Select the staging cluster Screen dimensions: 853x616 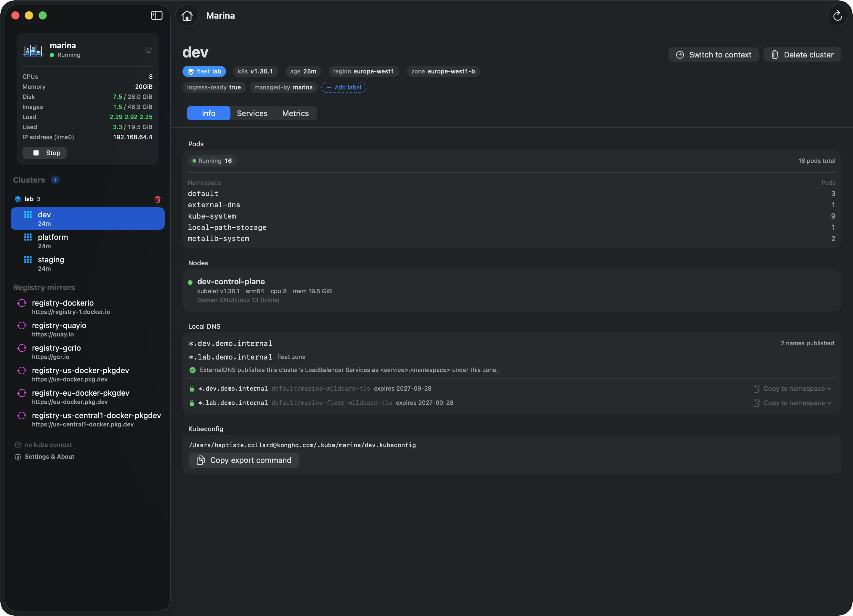tap(88, 264)
